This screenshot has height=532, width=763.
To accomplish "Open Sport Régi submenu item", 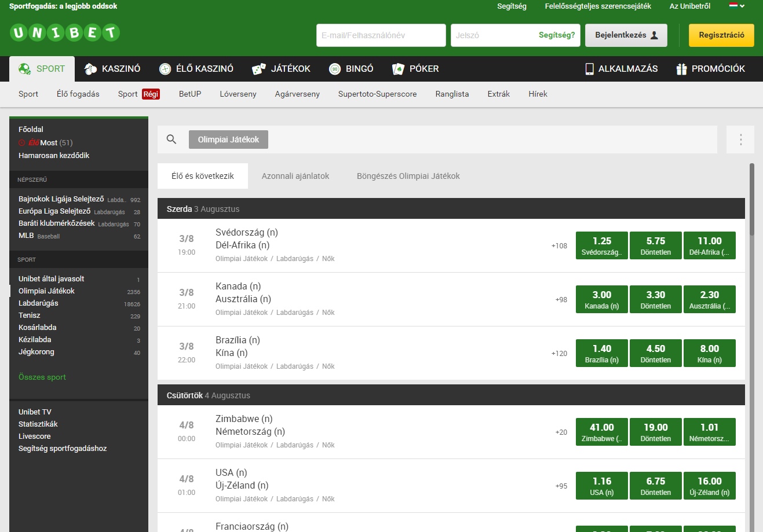I will pos(138,94).
